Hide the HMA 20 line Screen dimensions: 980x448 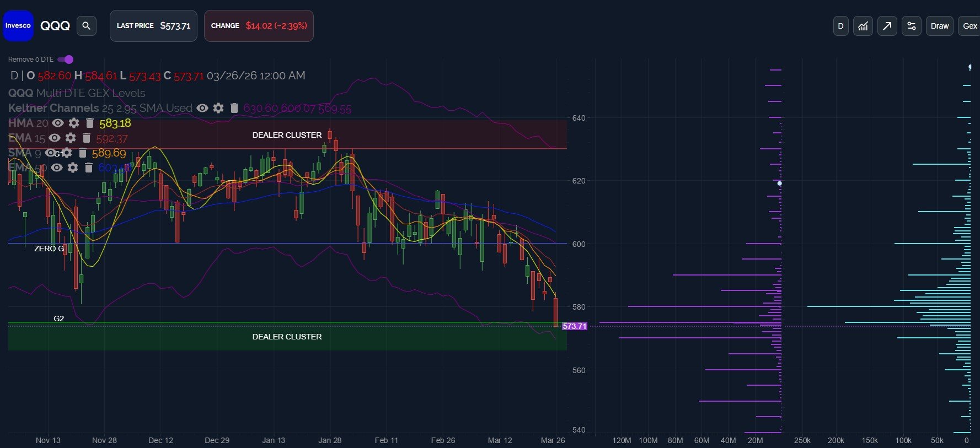[58, 123]
